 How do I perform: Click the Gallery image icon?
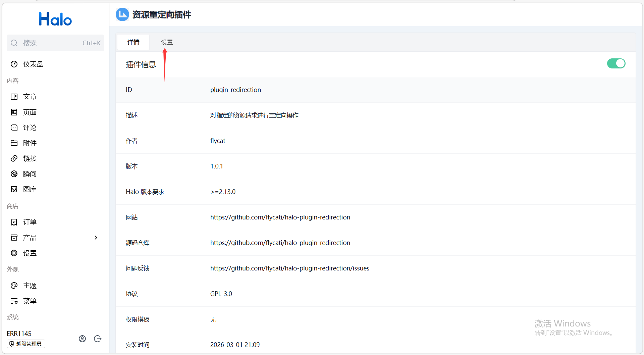14,189
